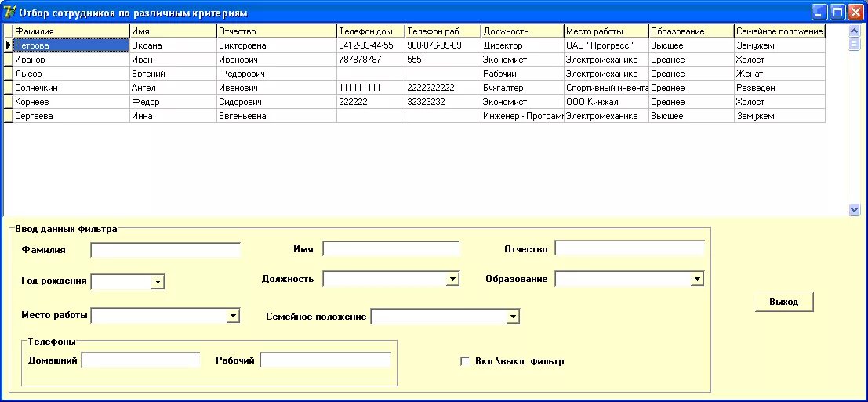Click the Ангел name cell
Viewport: 868px width, 402px height.
click(173, 88)
